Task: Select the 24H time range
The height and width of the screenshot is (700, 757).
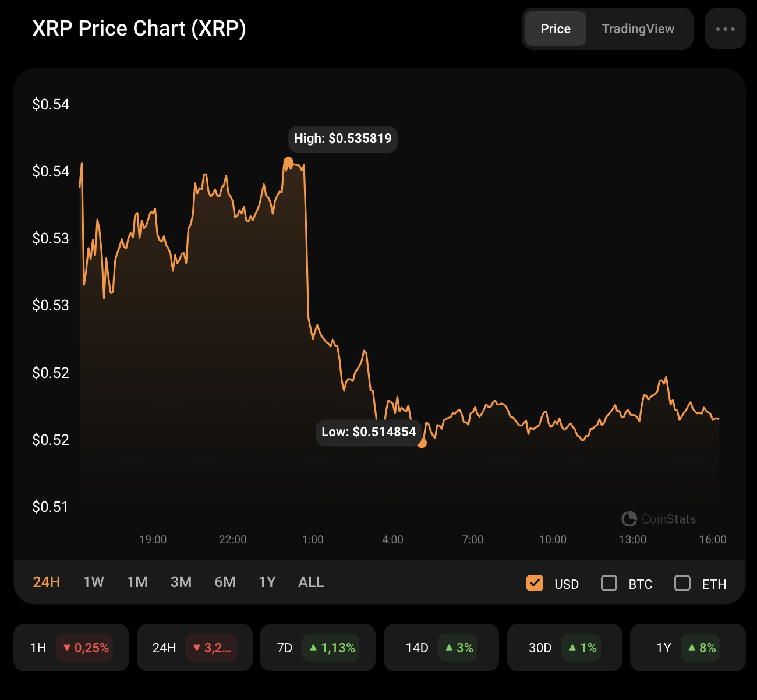Action: click(x=47, y=582)
